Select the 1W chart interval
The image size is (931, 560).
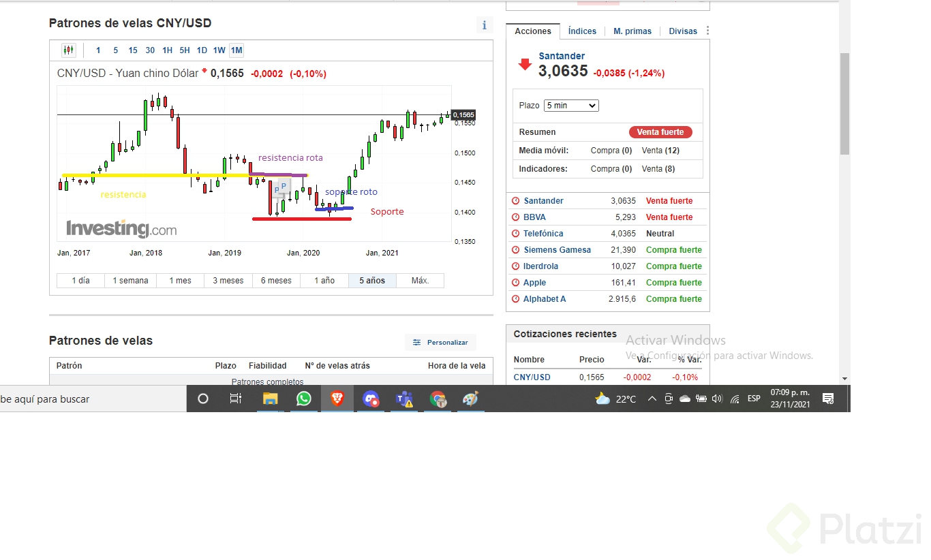(x=219, y=50)
